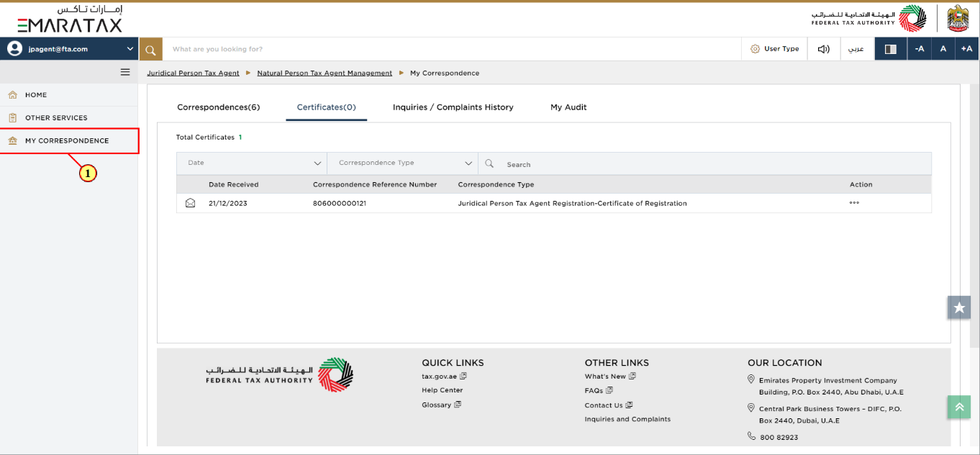Toggle the audio speaker icon
Viewport: 980px width, 455px height.
coord(823,49)
